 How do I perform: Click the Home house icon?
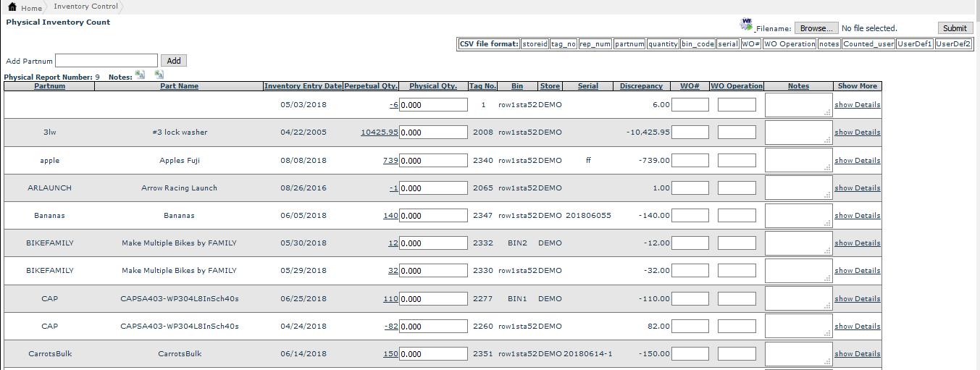(x=12, y=7)
